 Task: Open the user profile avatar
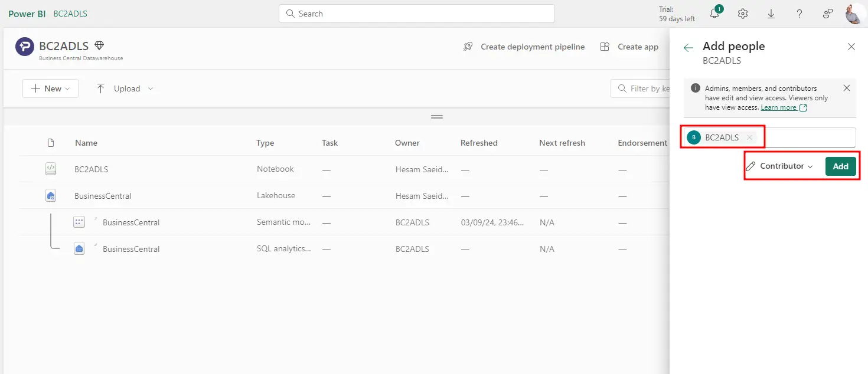point(854,14)
